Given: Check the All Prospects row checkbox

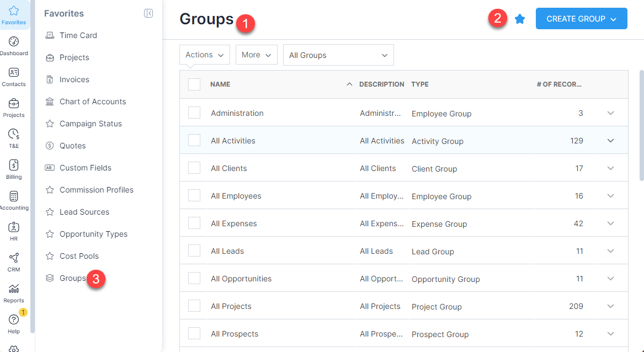Looking at the screenshot, I should 194,333.
